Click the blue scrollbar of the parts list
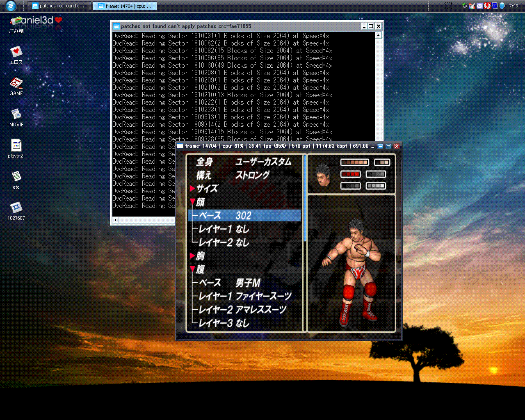Viewport: 525px width, 420px height. tap(305, 197)
